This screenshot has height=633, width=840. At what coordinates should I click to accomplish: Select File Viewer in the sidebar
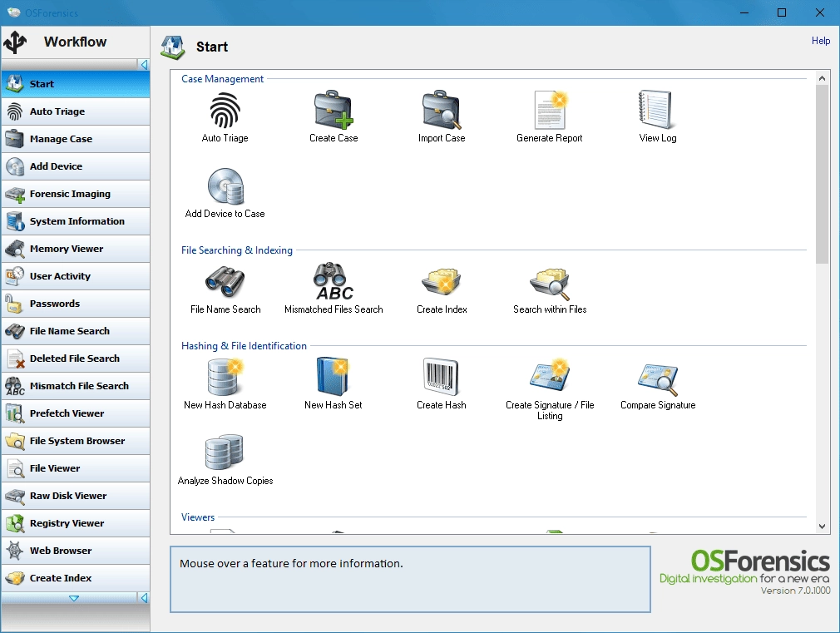[x=76, y=468]
